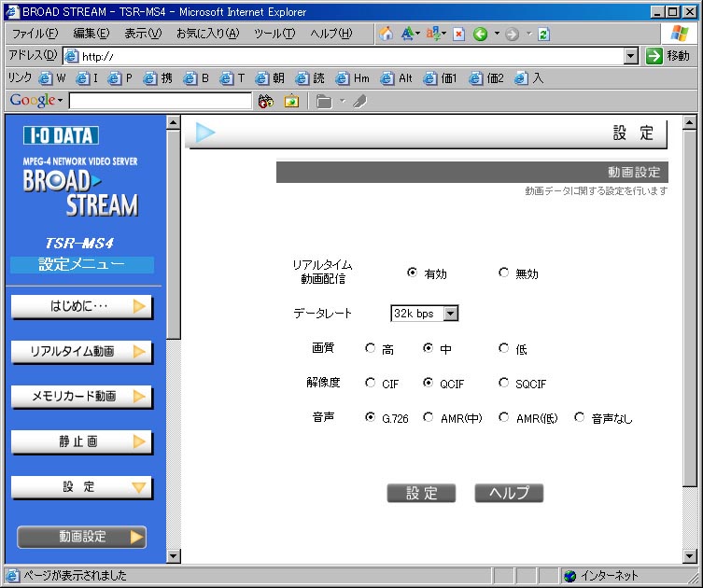Open the 価2 link favorite
The height and width of the screenshot is (588, 703).
click(x=486, y=79)
